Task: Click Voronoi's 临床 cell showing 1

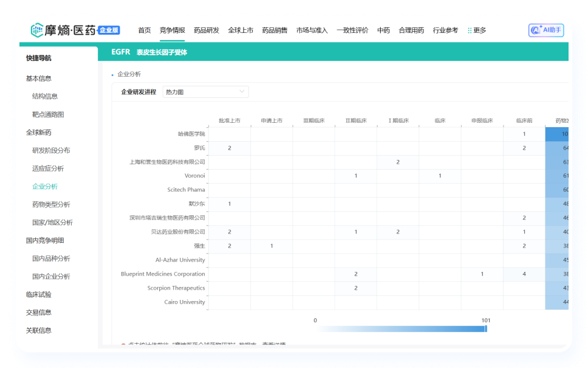Action: point(440,176)
